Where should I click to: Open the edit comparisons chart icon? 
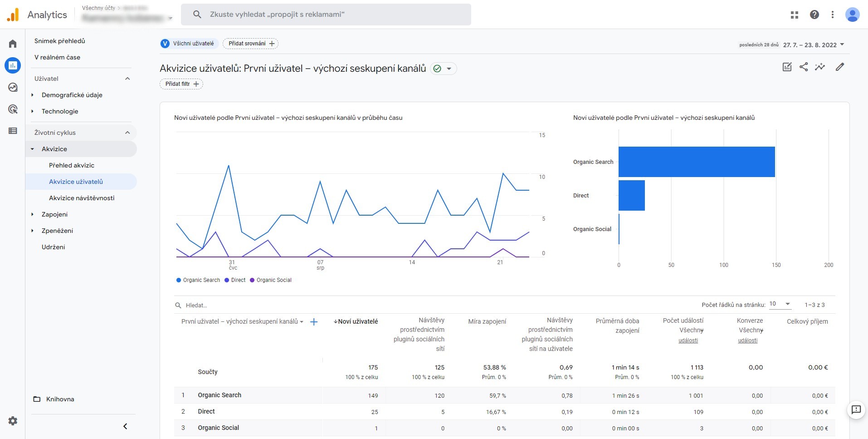(787, 67)
